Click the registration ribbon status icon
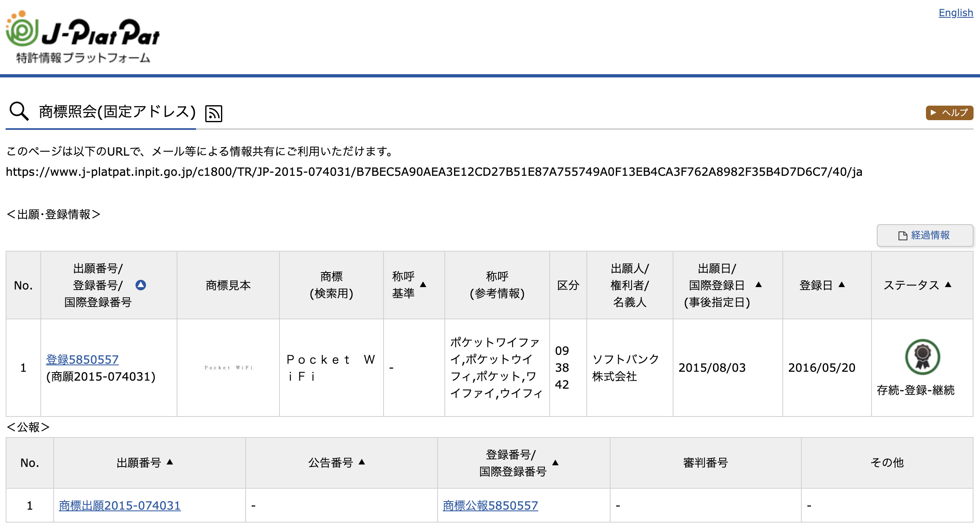This screenshot has height=529, width=980. click(922, 357)
